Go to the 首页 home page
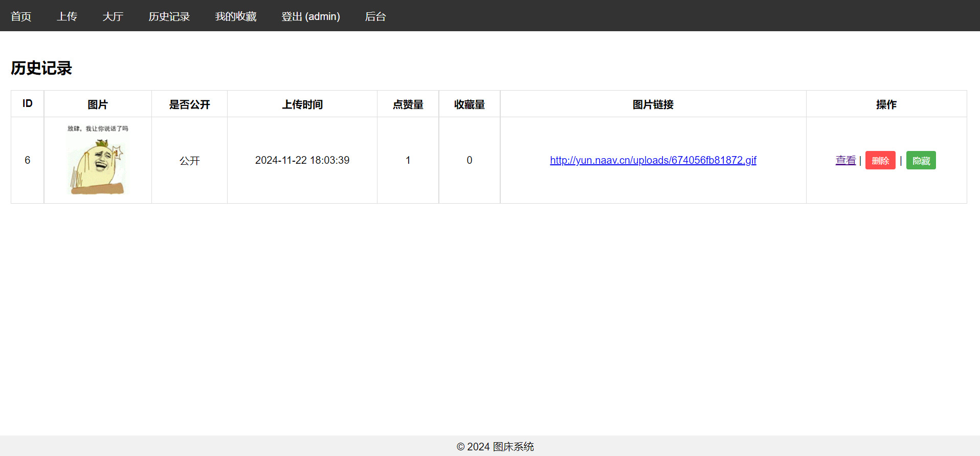This screenshot has height=456, width=980. tap(21, 16)
